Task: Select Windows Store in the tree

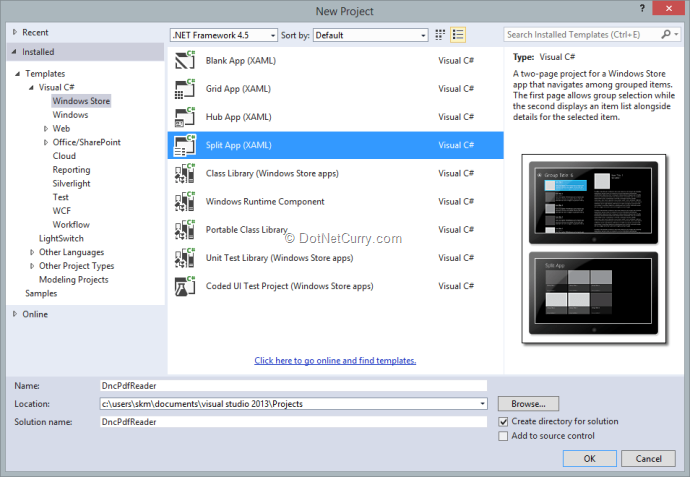Action: (81, 101)
